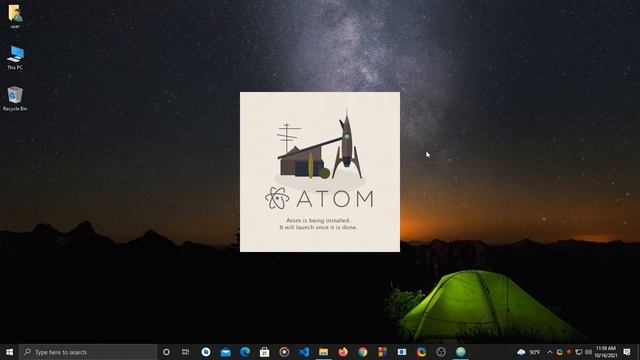Open OBS Studio from the taskbar
The width and height of the screenshot is (640, 360).
pyautogui.click(x=441, y=352)
